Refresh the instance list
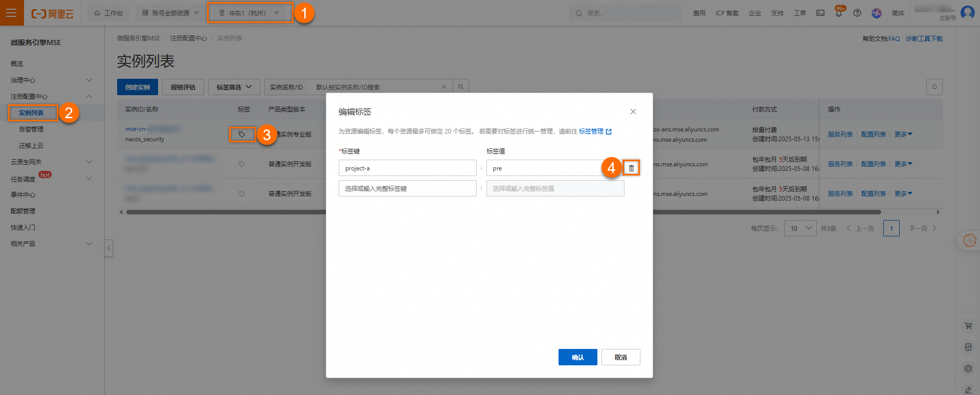This screenshot has width=980, height=395. tap(934, 87)
